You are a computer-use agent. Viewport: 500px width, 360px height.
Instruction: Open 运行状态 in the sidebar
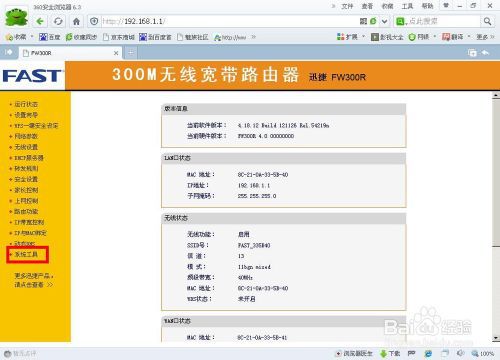point(26,104)
